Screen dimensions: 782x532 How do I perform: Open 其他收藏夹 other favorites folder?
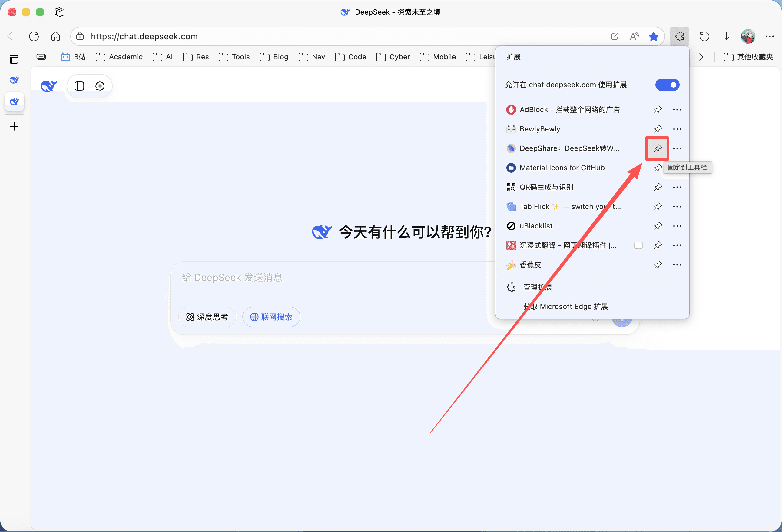point(748,57)
